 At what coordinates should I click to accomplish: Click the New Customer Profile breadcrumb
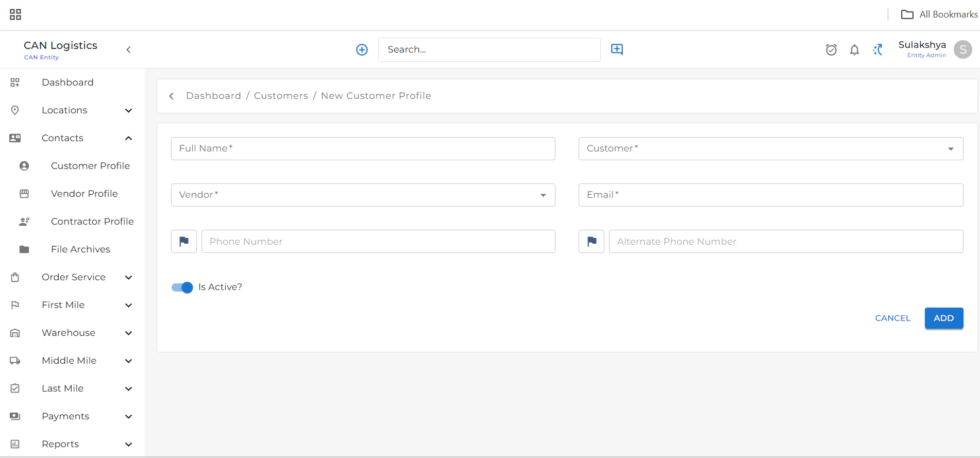[x=376, y=96]
